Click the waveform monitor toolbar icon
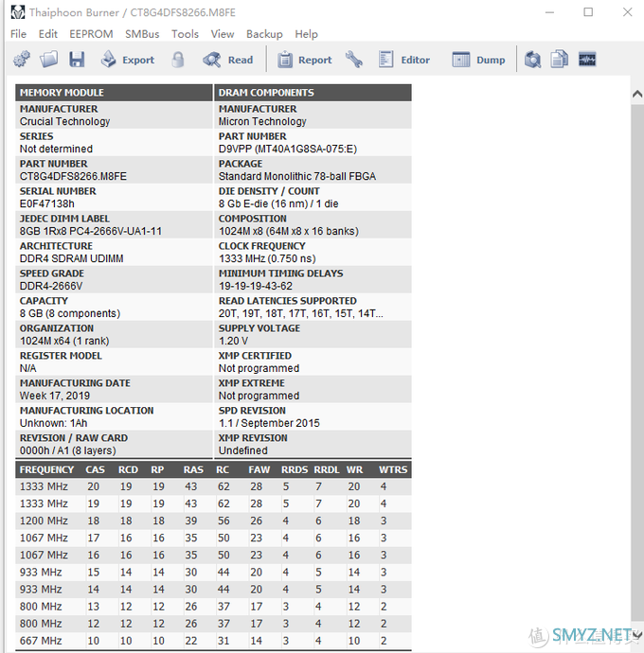 tap(587, 60)
